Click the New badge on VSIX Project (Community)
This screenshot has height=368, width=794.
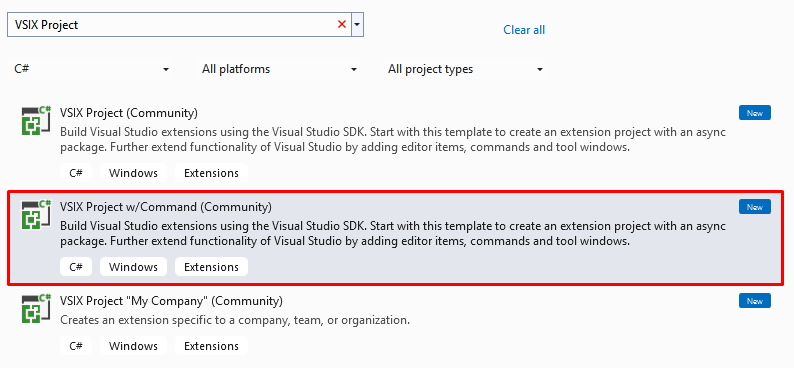755,113
